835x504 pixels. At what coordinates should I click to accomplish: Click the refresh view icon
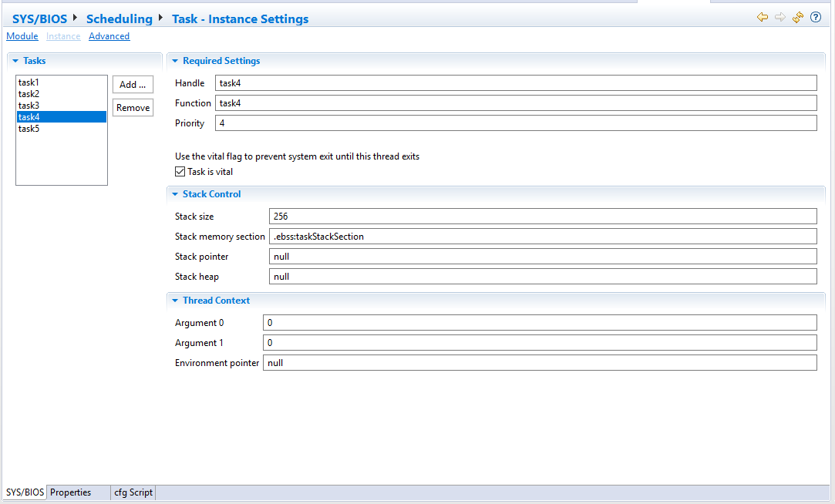(797, 17)
